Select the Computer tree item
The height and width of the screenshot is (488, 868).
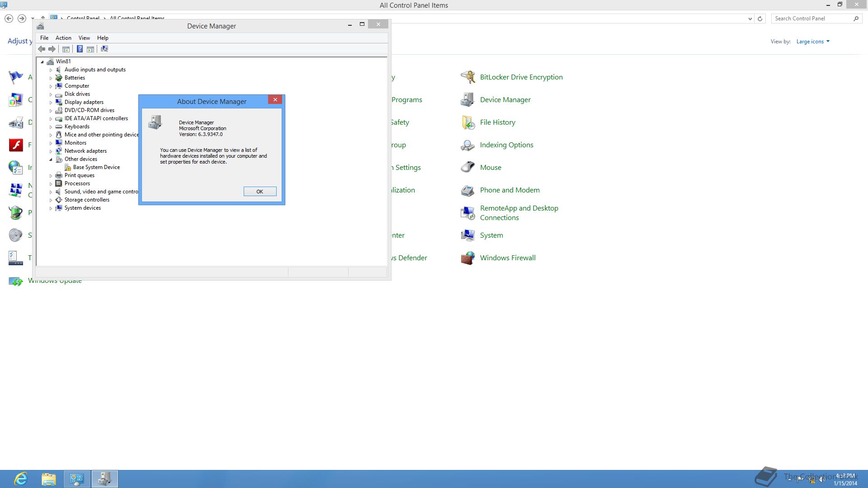(x=77, y=86)
